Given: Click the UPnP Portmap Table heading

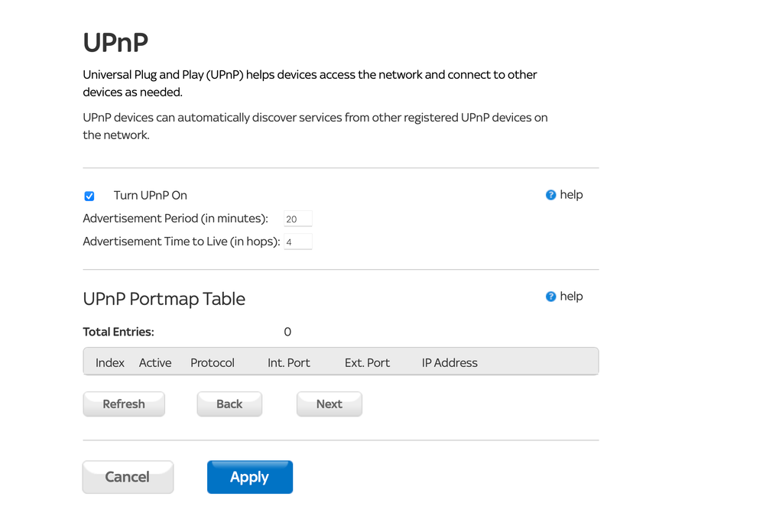Looking at the screenshot, I should point(164,299).
